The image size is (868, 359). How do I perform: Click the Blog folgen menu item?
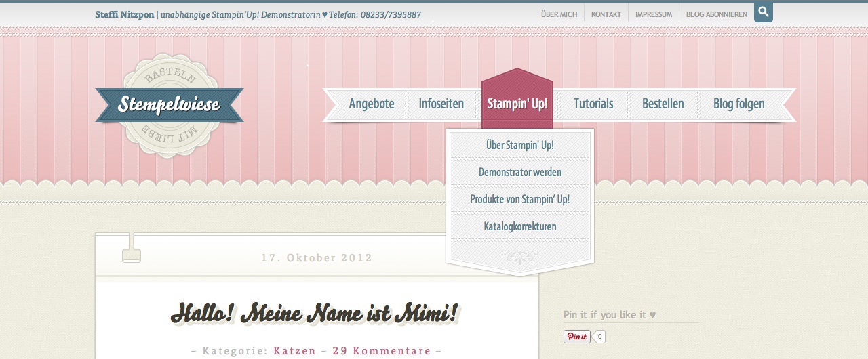[x=739, y=104]
